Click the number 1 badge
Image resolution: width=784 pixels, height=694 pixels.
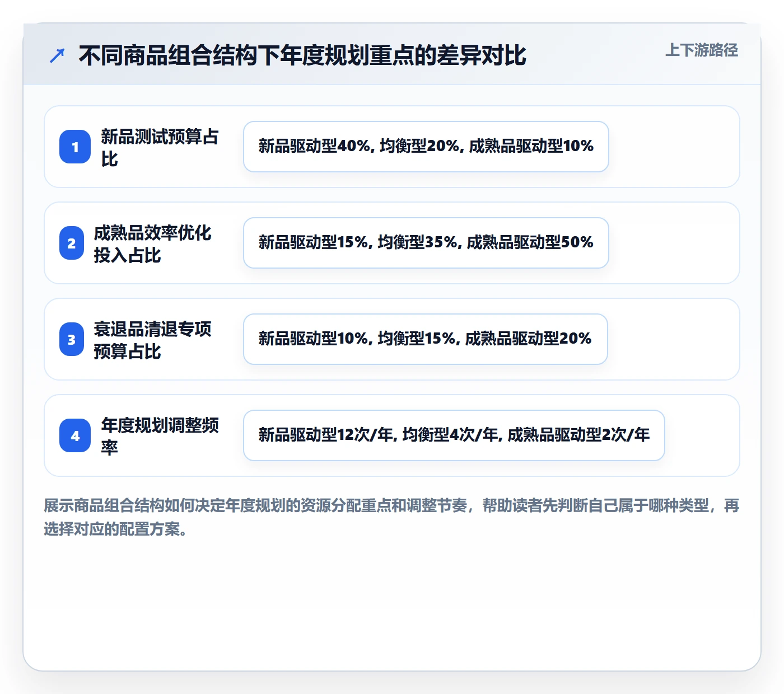pyautogui.click(x=75, y=147)
